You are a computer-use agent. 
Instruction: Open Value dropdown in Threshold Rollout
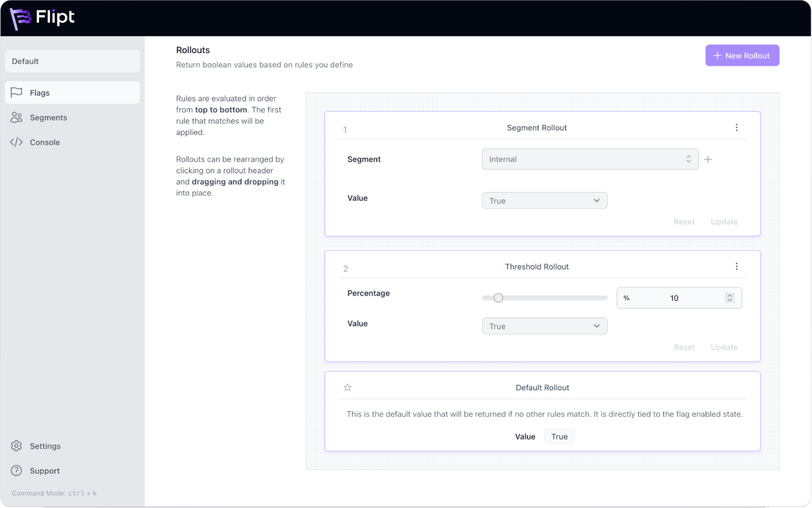[545, 326]
